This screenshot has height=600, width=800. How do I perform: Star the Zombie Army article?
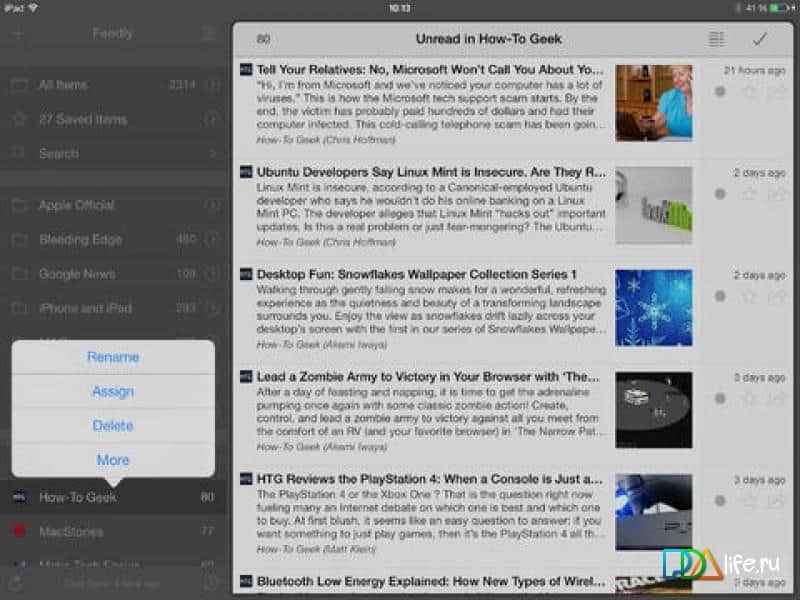[749, 398]
